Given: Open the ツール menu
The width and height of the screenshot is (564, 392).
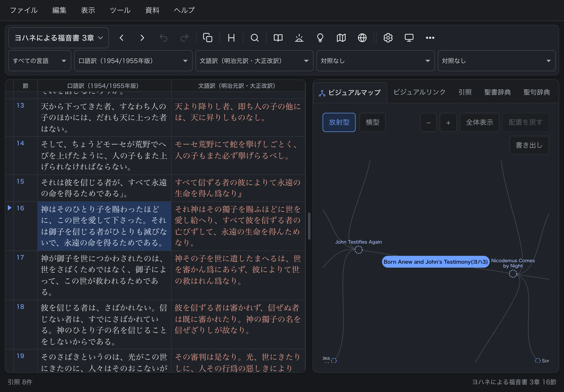Looking at the screenshot, I should 120,10.
